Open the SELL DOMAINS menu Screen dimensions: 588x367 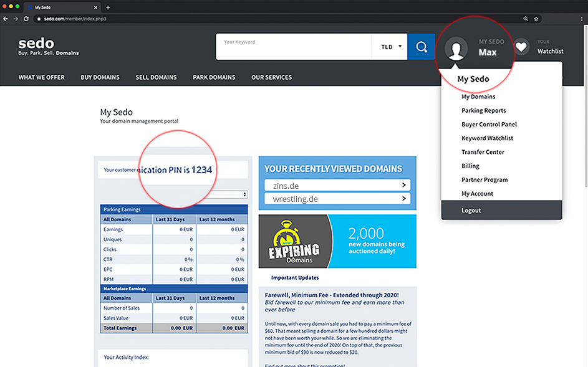point(156,77)
